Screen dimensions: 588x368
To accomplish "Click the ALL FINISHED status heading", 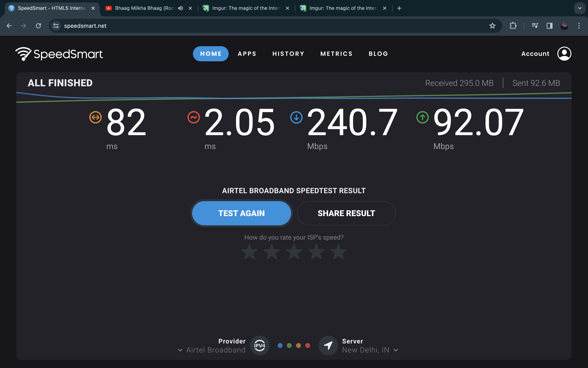I will click(x=60, y=83).
